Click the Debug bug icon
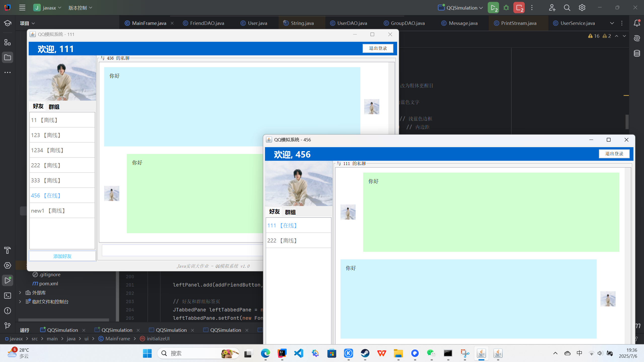 click(x=506, y=8)
